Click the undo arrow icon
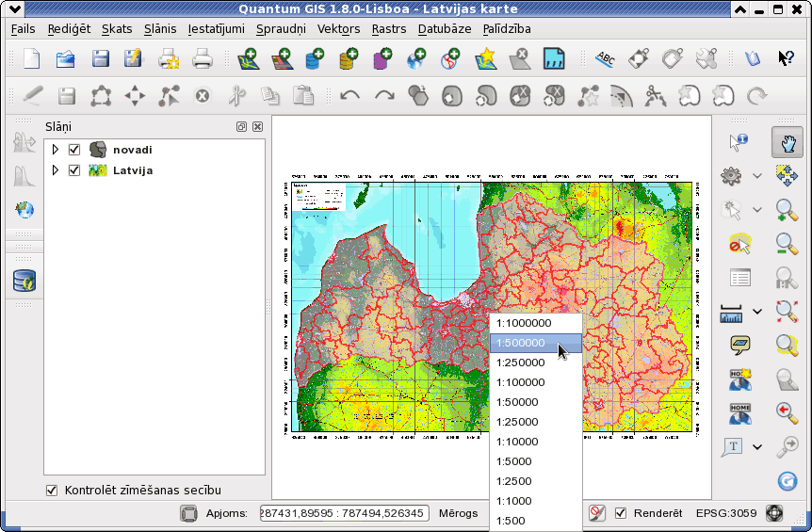Image resolution: width=812 pixels, height=532 pixels. pos(350,95)
